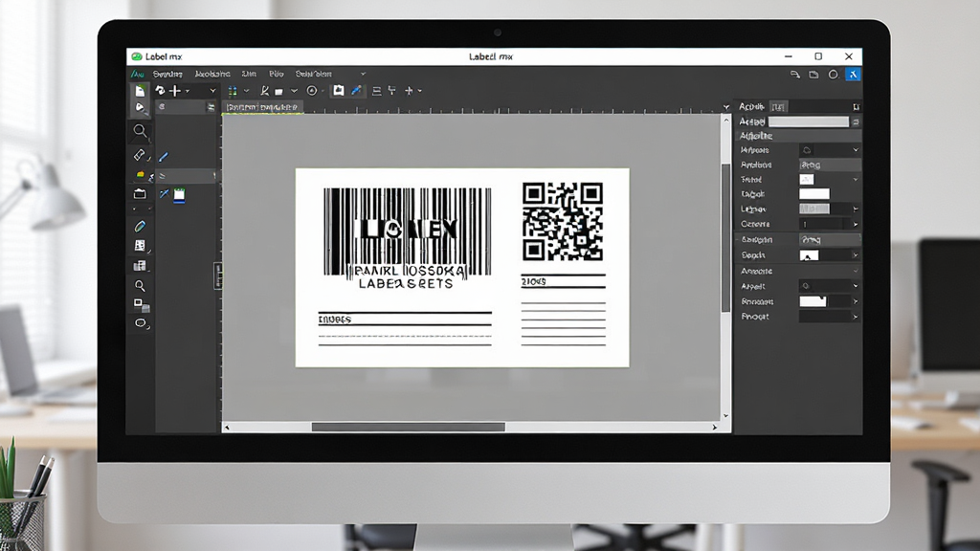Select the blue eyedropper icon in top toolbar
Image resolution: width=980 pixels, height=551 pixels.
(356, 91)
